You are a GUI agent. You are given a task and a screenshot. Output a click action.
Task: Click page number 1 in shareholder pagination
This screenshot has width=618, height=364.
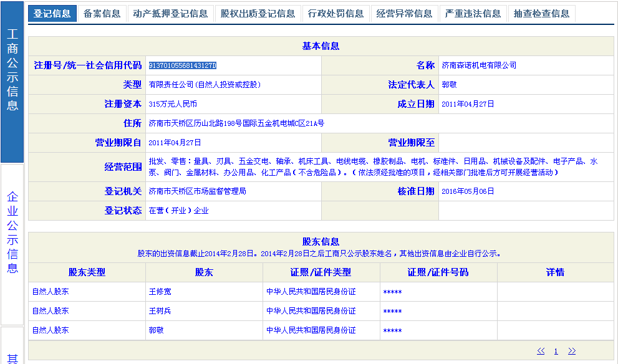pos(556,352)
